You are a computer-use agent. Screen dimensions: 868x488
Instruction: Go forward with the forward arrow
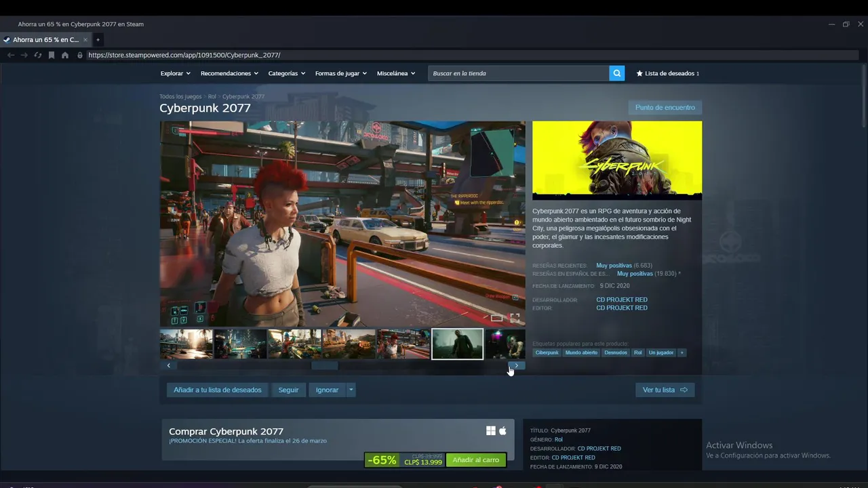[24, 55]
